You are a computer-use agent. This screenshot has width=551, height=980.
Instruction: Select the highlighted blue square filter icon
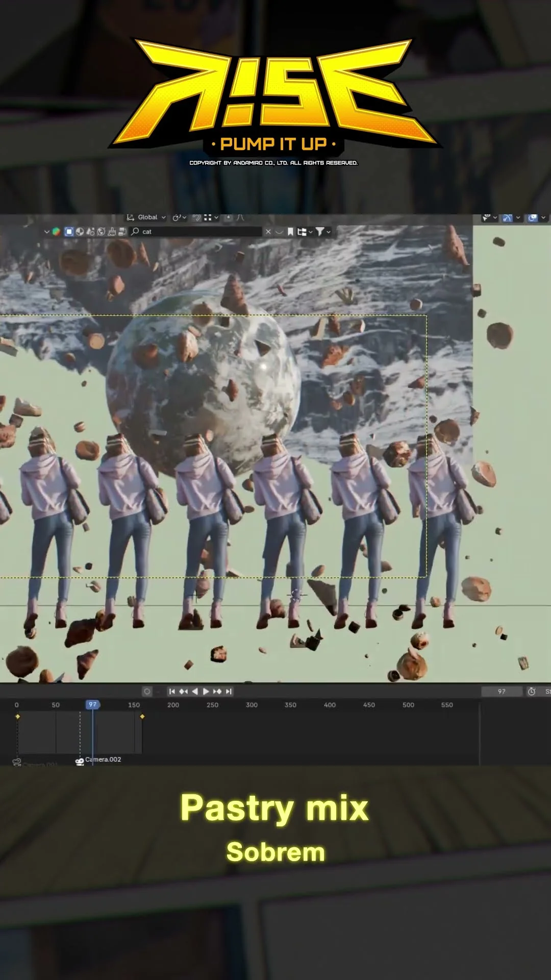tap(69, 232)
